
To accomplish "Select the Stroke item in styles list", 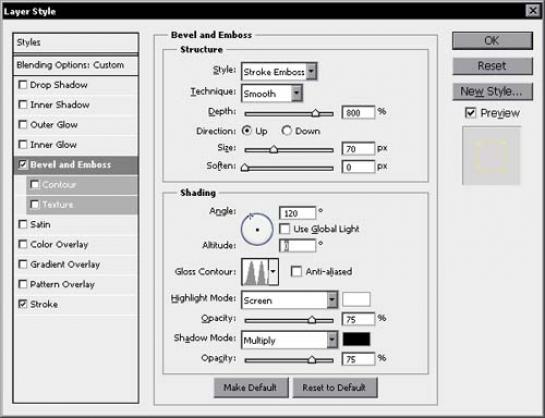I will (x=44, y=304).
